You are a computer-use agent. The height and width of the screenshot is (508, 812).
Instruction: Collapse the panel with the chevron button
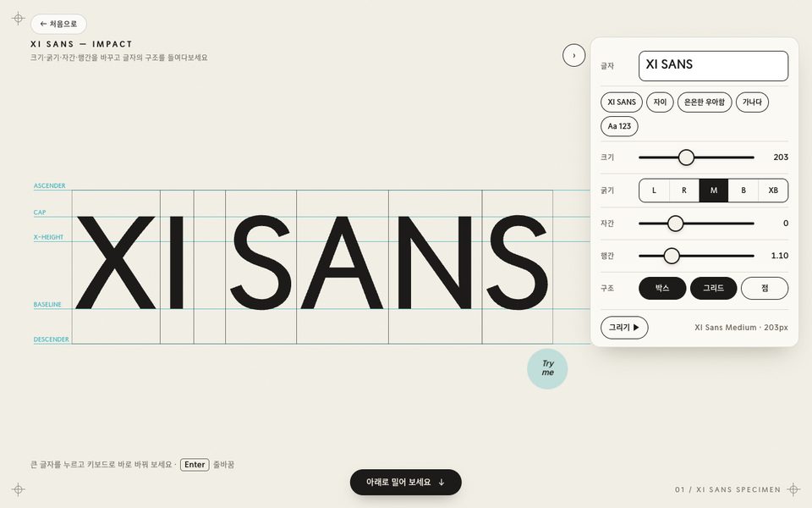573,55
